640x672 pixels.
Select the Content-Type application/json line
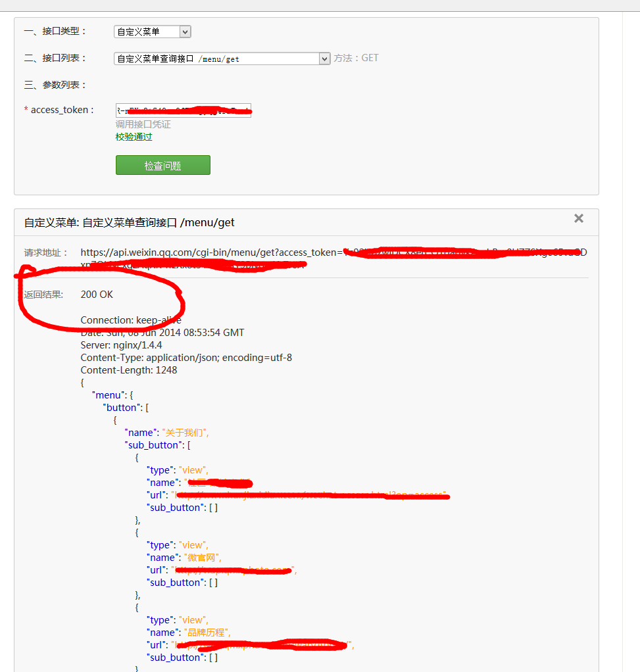click(x=186, y=358)
